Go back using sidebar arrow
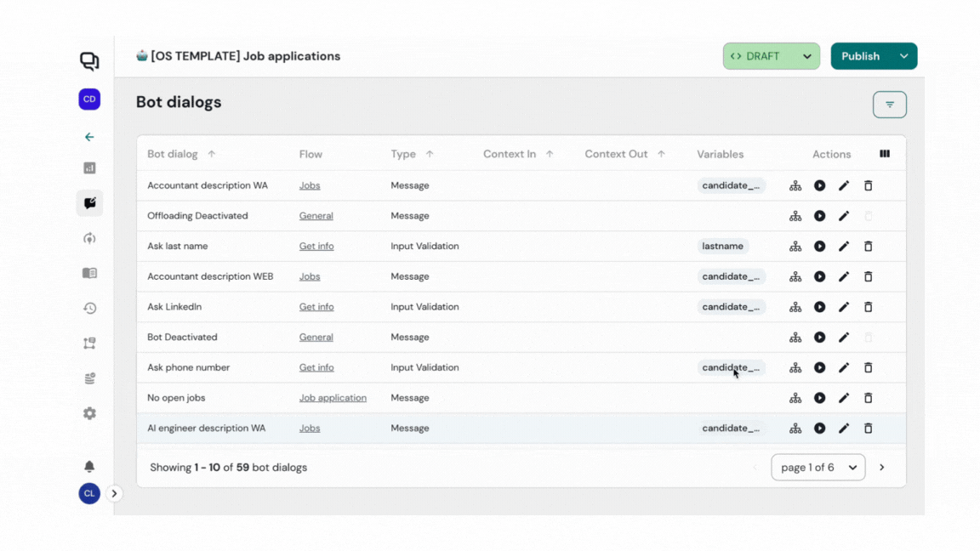The width and height of the screenshot is (980, 551). tap(89, 137)
